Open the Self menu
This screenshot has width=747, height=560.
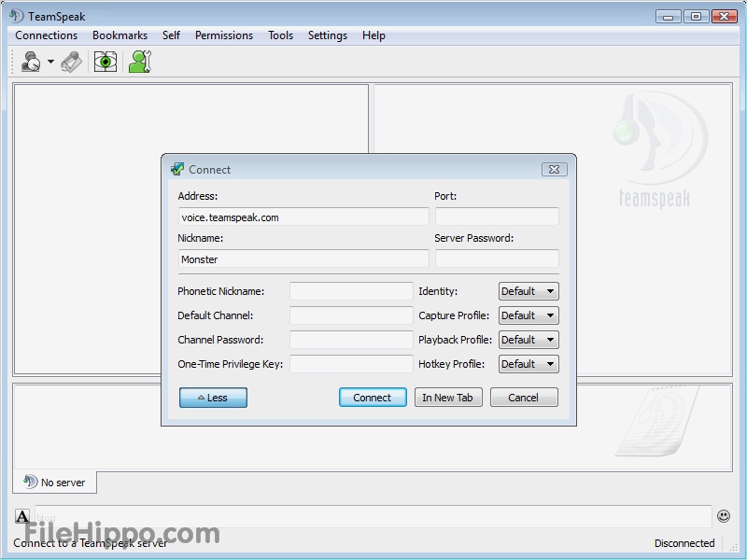171,35
